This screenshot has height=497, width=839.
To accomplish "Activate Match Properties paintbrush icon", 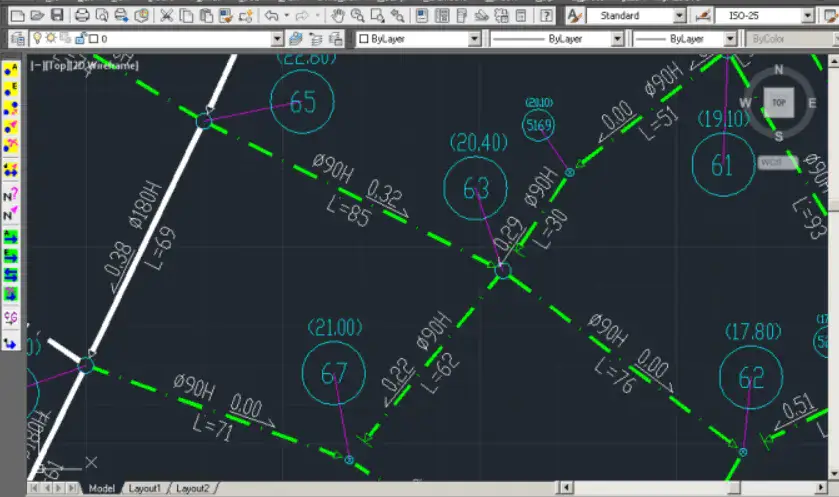I will pyautogui.click(x=226, y=16).
